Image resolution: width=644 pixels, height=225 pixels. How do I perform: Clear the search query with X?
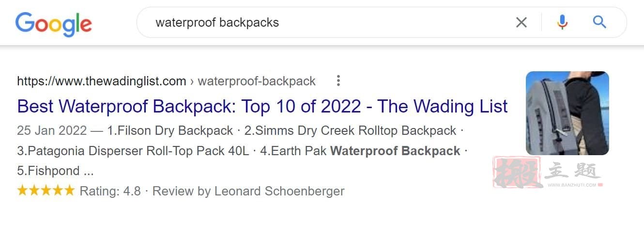(x=521, y=22)
